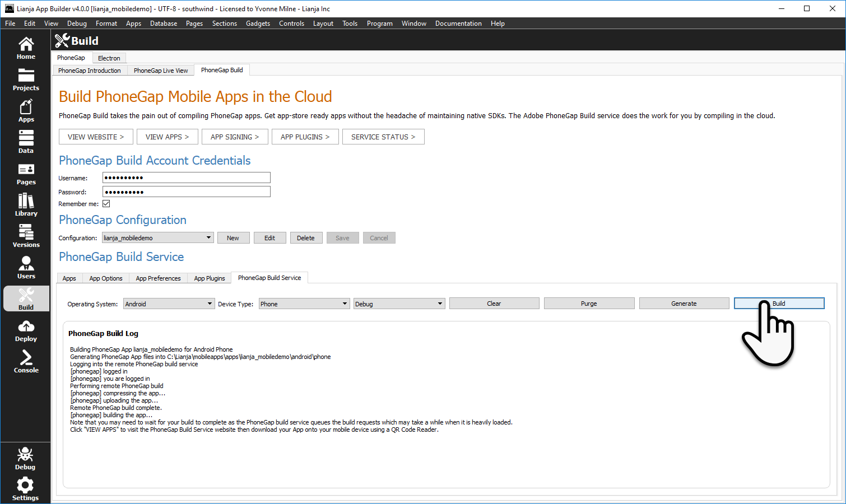Open the Home workspace icon
The width and height of the screenshot is (846, 504).
point(26,48)
